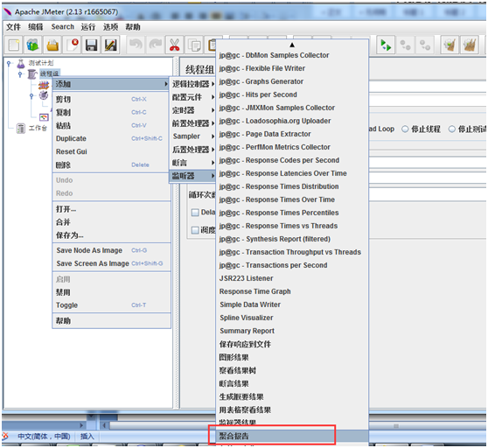488x448 pixels.
Task: Select the workbench icon in the tree
Action: (20, 128)
